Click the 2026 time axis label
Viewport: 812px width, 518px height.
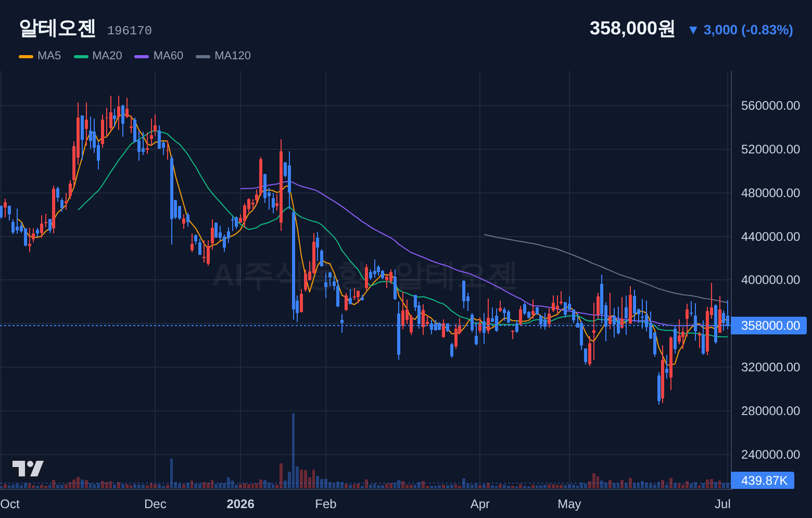point(240,504)
